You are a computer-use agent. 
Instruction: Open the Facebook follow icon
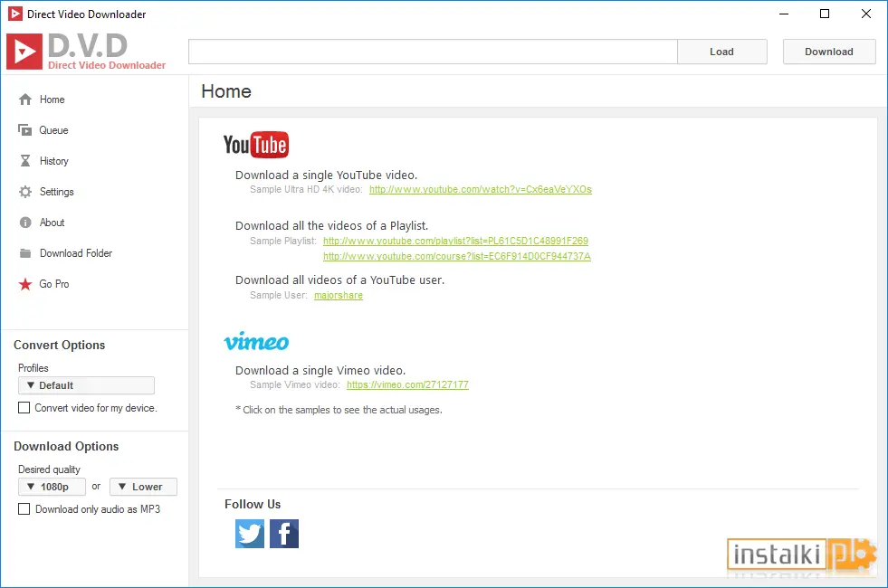pyautogui.click(x=284, y=534)
